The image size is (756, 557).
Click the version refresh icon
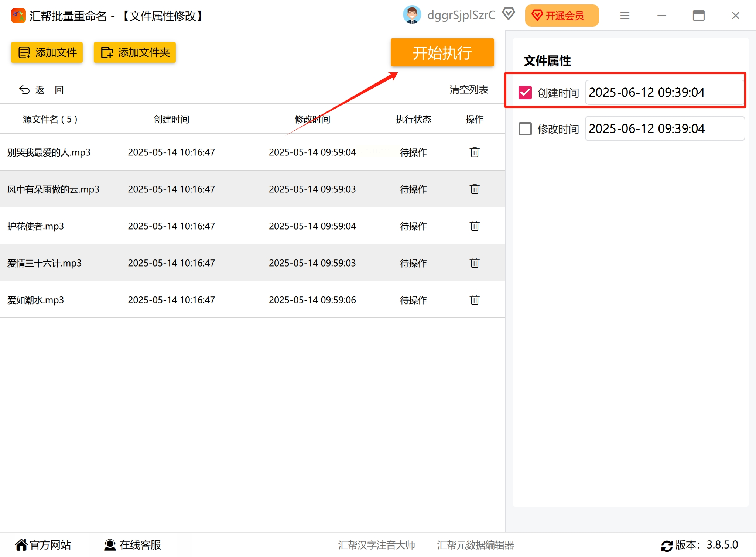click(667, 546)
